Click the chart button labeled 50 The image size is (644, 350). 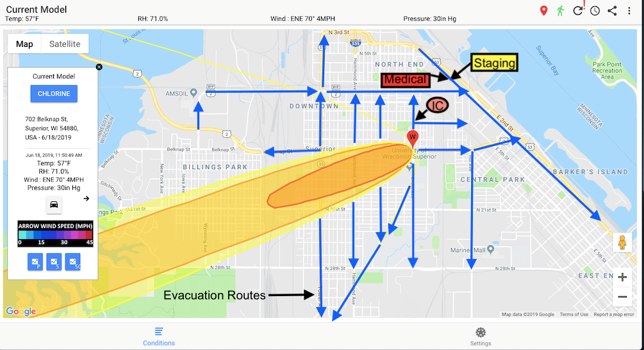point(72,262)
